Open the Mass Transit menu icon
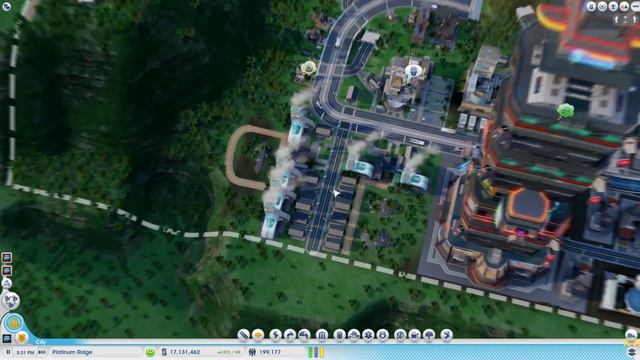This screenshot has width=640, height=360. pyautogui.click(x=414, y=335)
